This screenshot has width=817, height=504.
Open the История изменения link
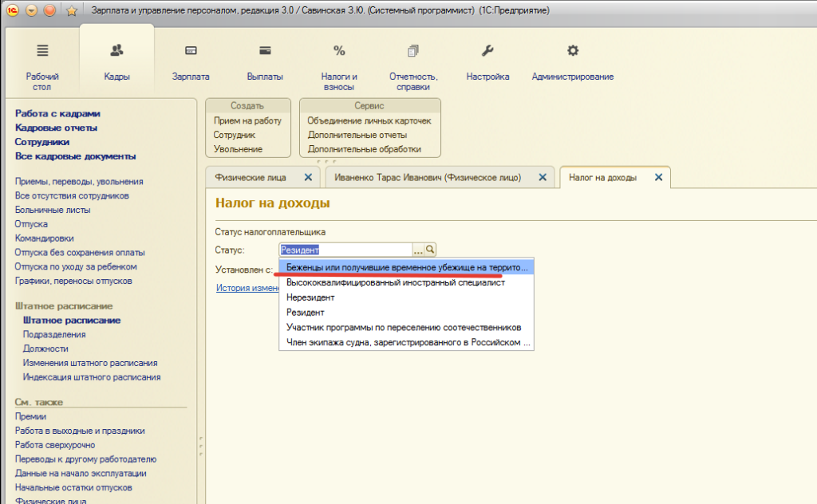point(247,288)
